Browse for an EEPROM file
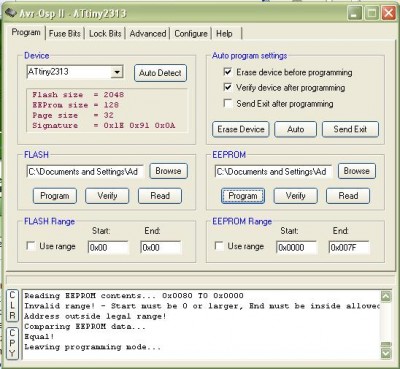The image size is (400, 369). tap(357, 171)
